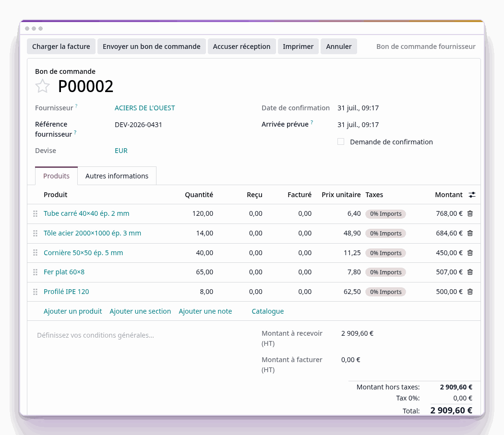Click quantity 8,00 cell

point(206,292)
